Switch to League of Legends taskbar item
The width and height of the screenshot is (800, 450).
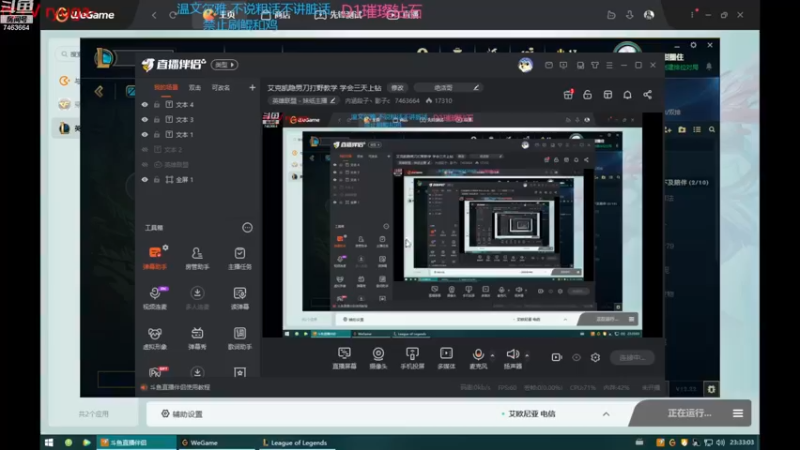point(295,442)
